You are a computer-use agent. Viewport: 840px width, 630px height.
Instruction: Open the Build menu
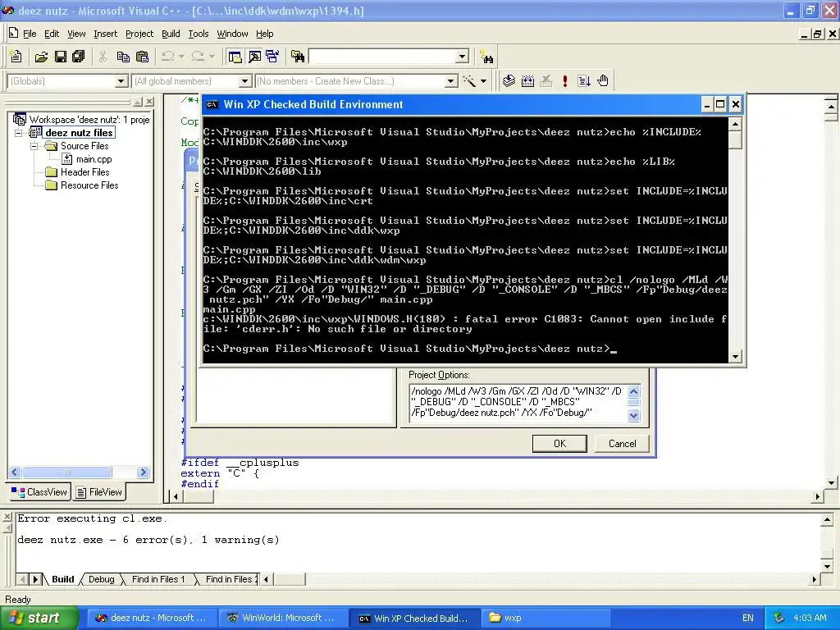click(x=171, y=34)
